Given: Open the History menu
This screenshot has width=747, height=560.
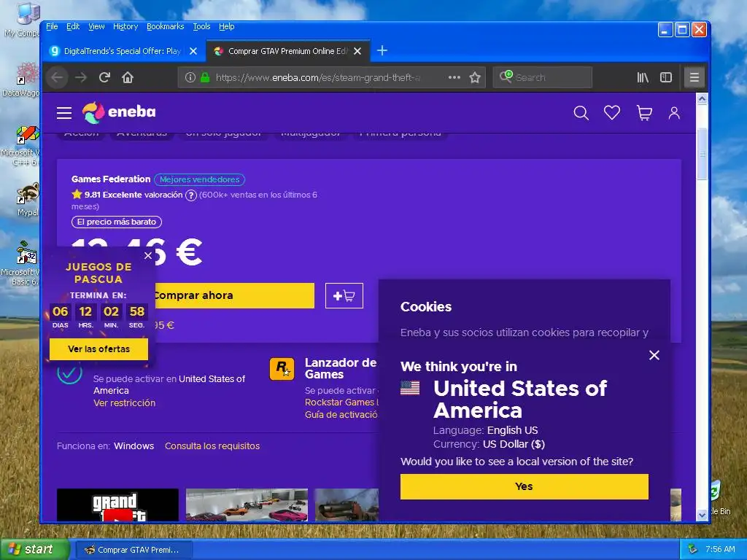Looking at the screenshot, I should [125, 27].
